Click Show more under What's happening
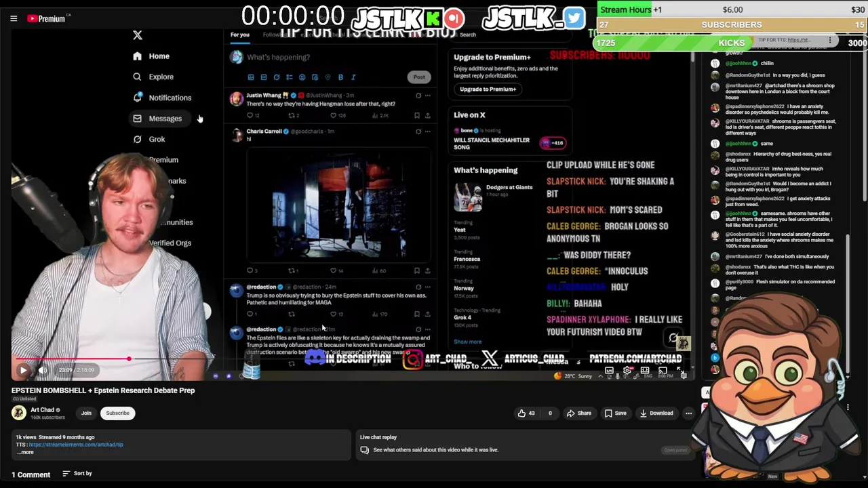Viewport: 868px width, 488px height. (x=468, y=342)
